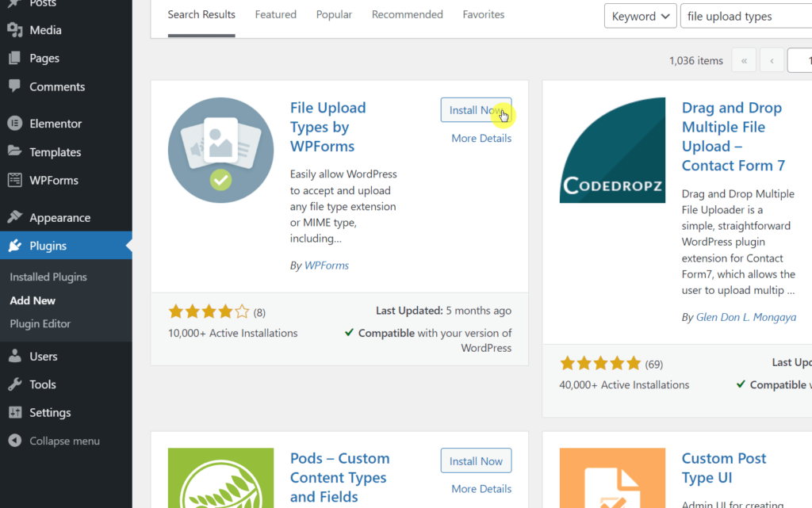Click the 1,036 items count text
The height and width of the screenshot is (508, 812).
(x=696, y=60)
